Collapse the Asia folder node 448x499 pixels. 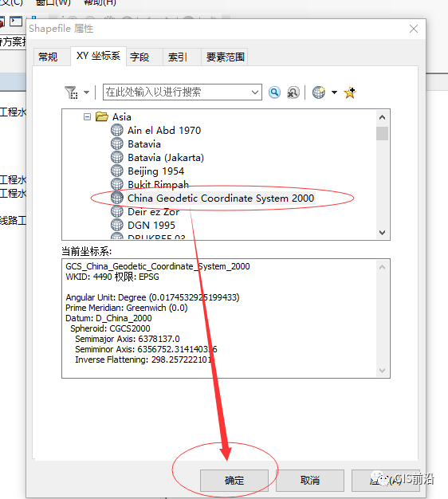tap(87, 117)
